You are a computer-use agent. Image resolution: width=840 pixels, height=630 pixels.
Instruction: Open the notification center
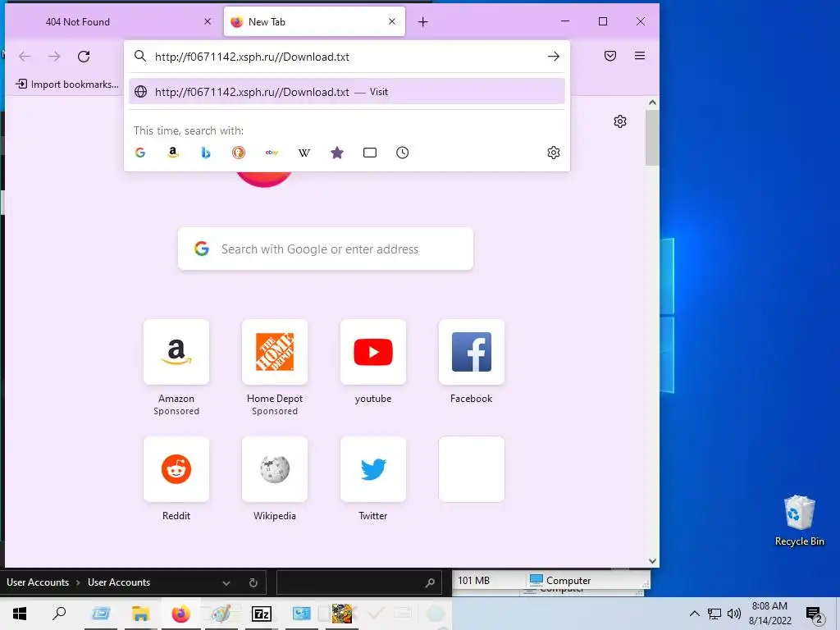[x=815, y=614]
